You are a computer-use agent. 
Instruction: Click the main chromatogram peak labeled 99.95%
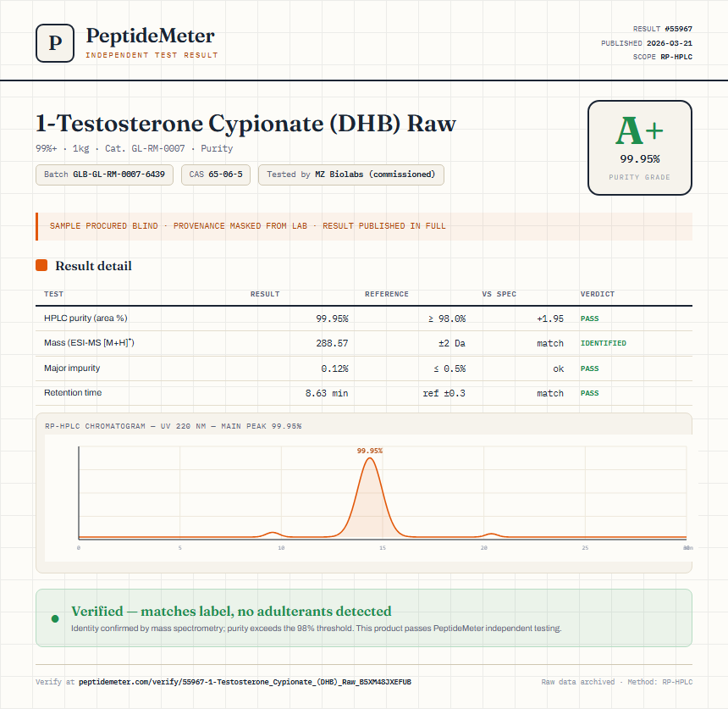(370, 497)
